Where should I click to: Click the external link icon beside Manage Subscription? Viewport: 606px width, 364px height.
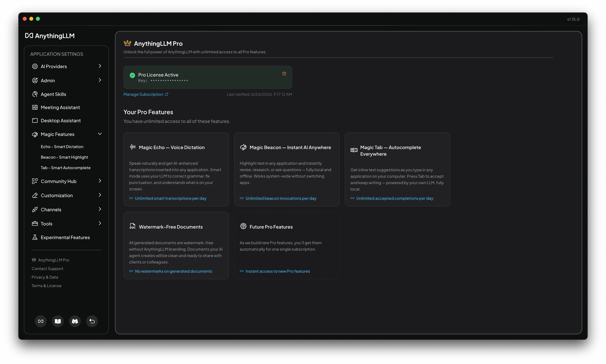(x=167, y=94)
